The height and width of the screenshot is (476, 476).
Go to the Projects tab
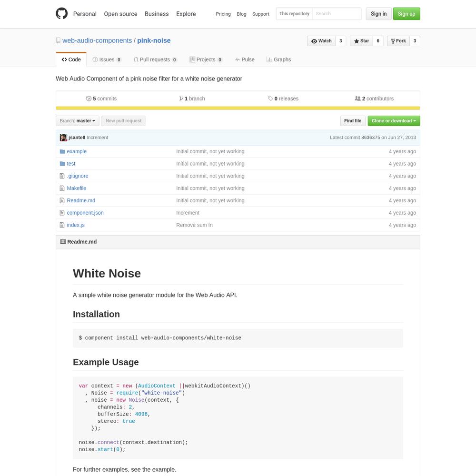click(x=206, y=59)
